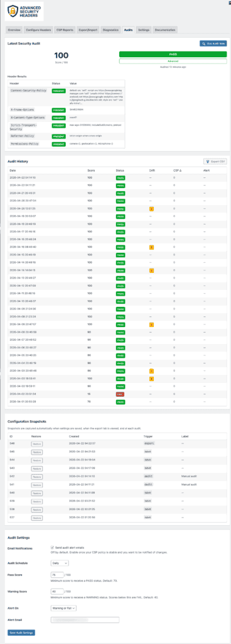Click the 2026-04-01 20:53:28 audit date
Viewport: 231px width, 644px height.
pos(23,402)
